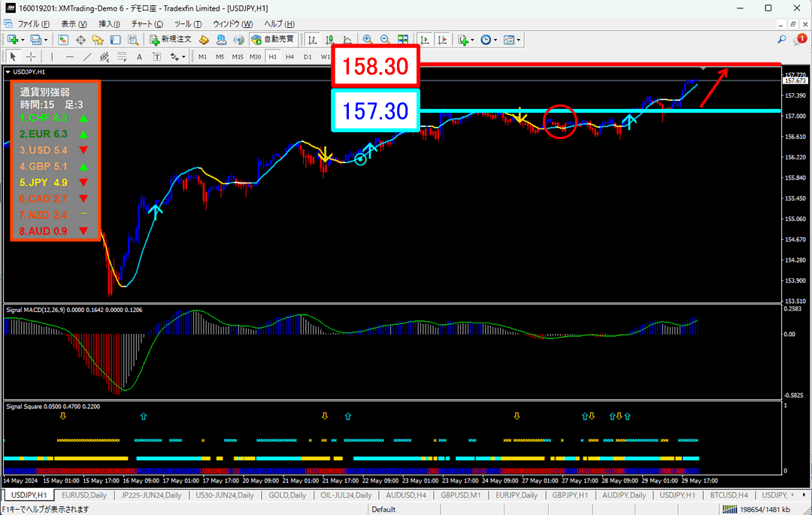Image resolution: width=812 pixels, height=515 pixels.
Task: Toggle the Terminal panel
Action: coord(116,39)
